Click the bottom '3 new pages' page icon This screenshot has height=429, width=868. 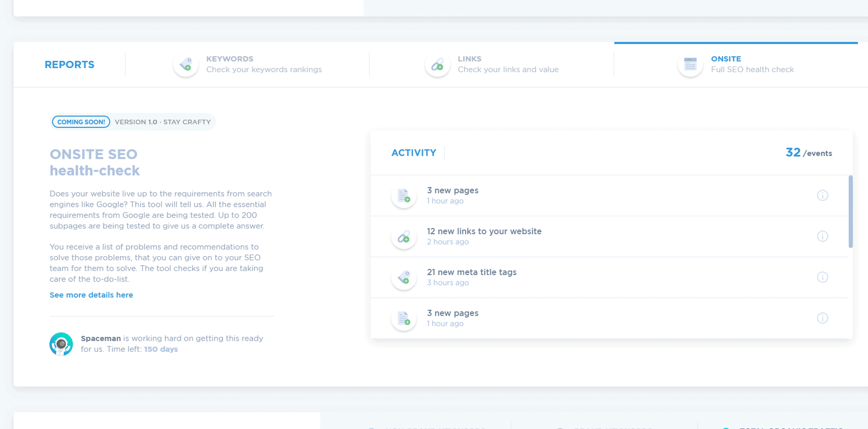pyautogui.click(x=404, y=318)
